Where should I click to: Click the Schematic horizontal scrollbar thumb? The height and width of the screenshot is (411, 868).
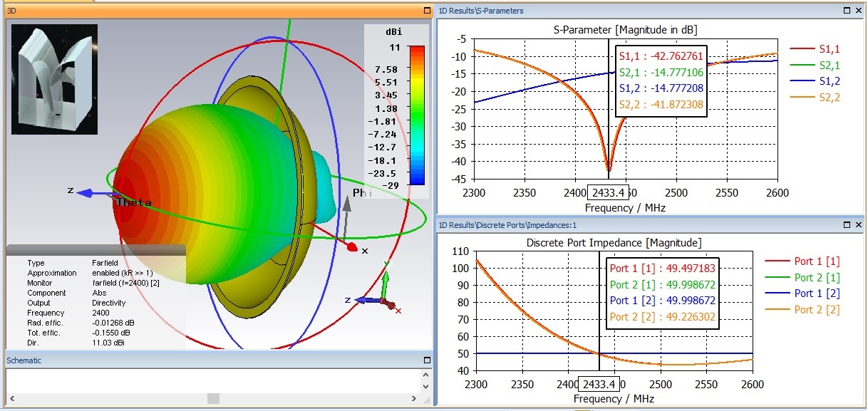pyautogui.click(x=212, y=398)
